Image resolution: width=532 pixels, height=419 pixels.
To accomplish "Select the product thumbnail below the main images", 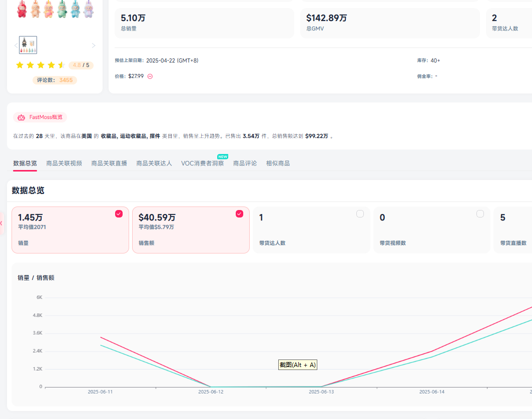I will click(x=28, y=44).
